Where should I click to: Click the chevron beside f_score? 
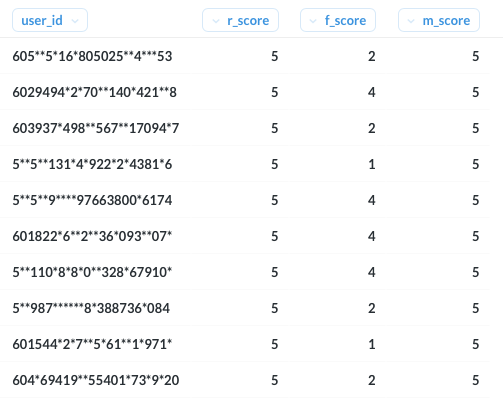[313, 21]
